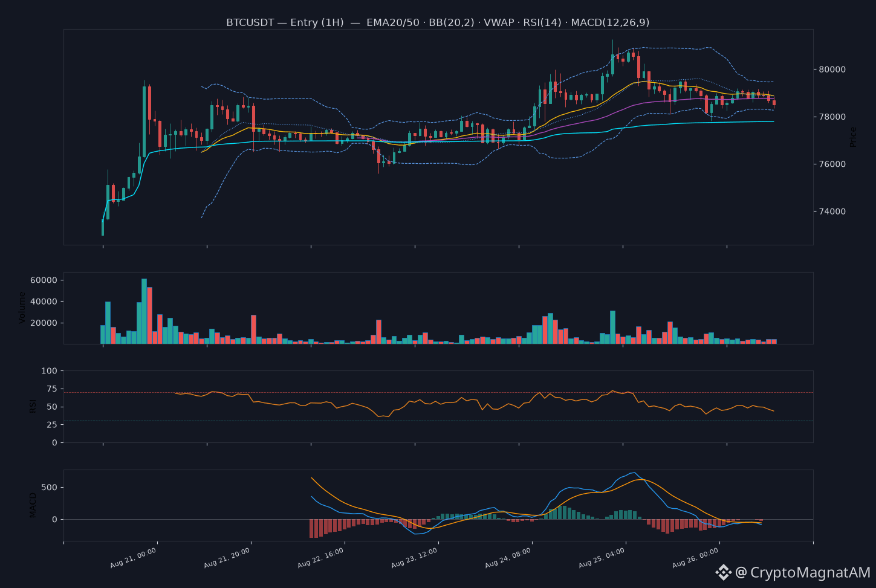Click the MACD axis title
Image resolution: width=876 pixels, height=588 pixels.
coord(33,505)
